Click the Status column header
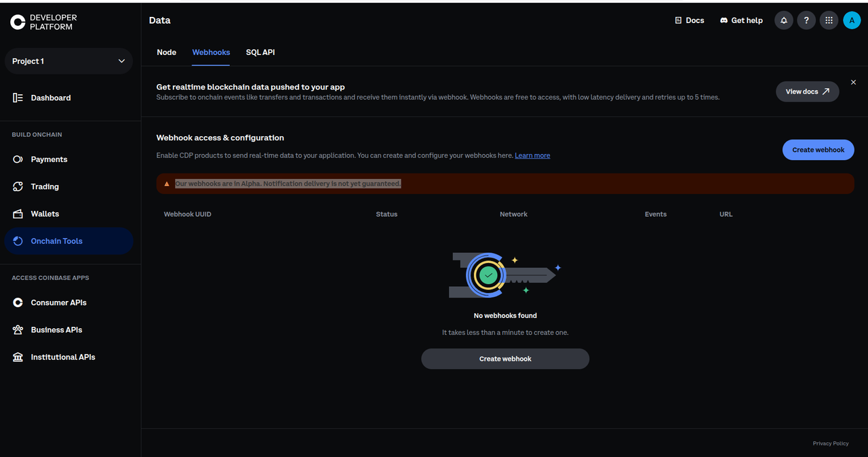The width and height of the screenshot is (868, 457). (x=387, y=214)
